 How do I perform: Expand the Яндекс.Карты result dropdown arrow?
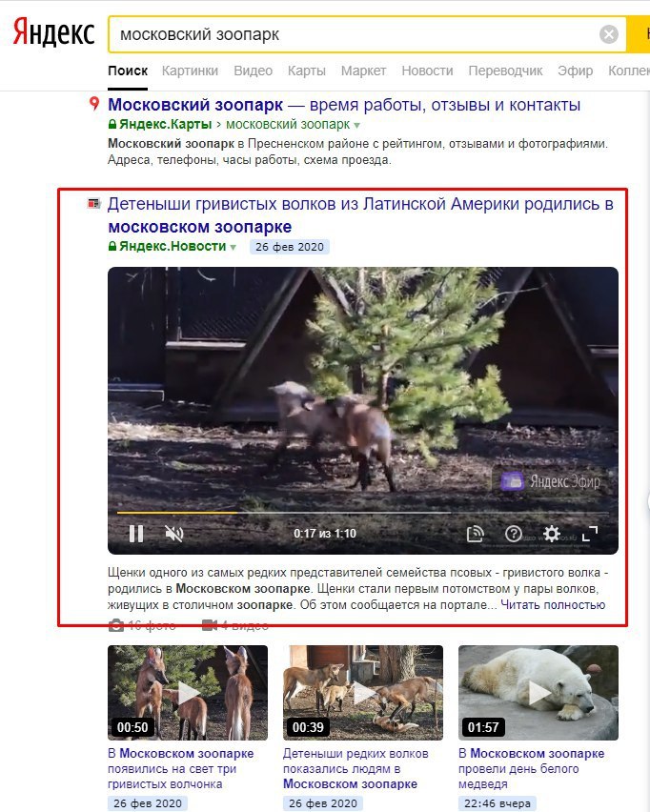[356, 125]
